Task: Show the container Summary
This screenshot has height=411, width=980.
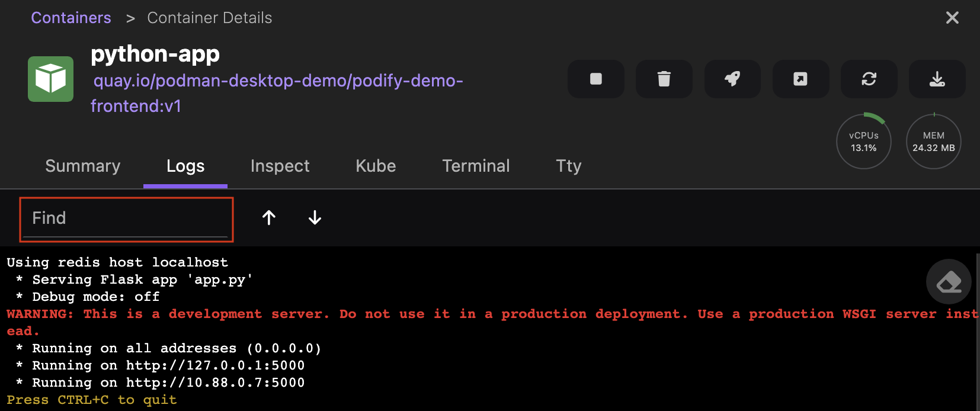Action: [82, 166]
